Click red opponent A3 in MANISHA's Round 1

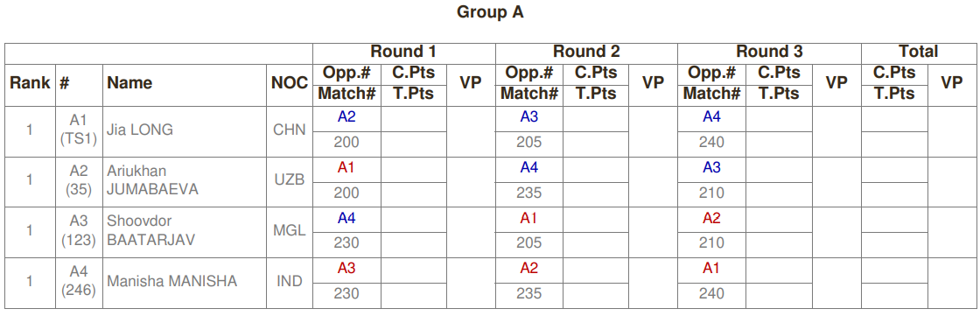click(x=346, y=269)
